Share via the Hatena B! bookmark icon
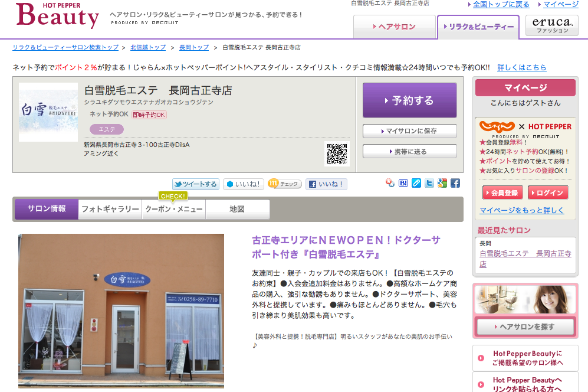Screen dimensions: 588x392 (403, 183)
